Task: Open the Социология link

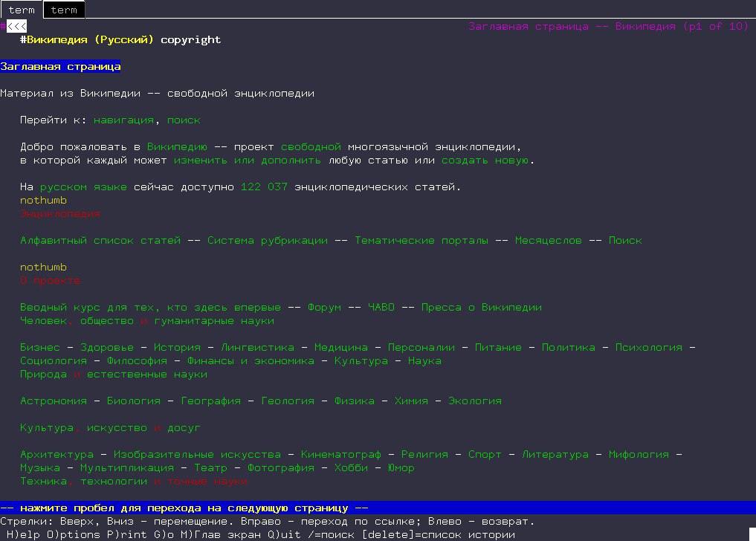Action: pos(54,360)
